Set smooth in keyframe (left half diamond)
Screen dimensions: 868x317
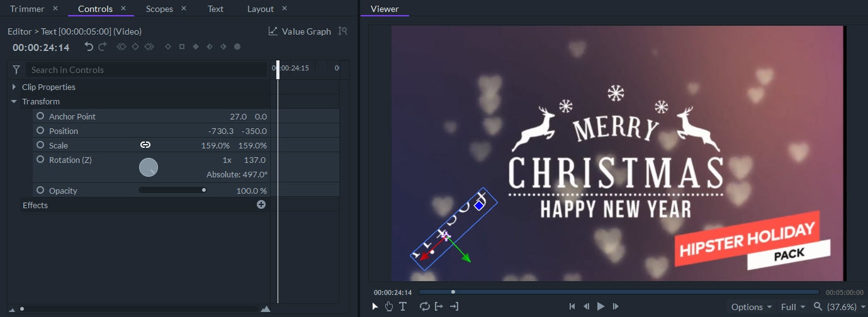click(210, 47)
